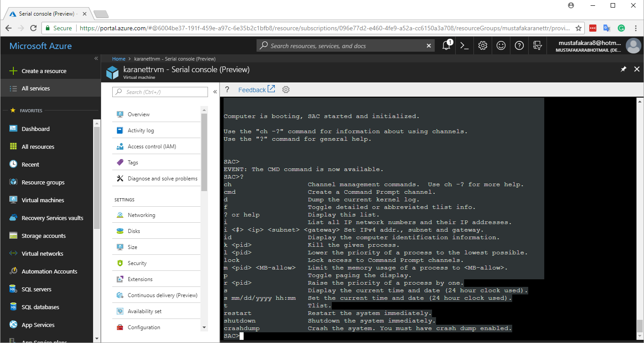The height and width of the screenshot is (343, 644).
Task: Open Recovery Services vaults
Action: (47, 218)
